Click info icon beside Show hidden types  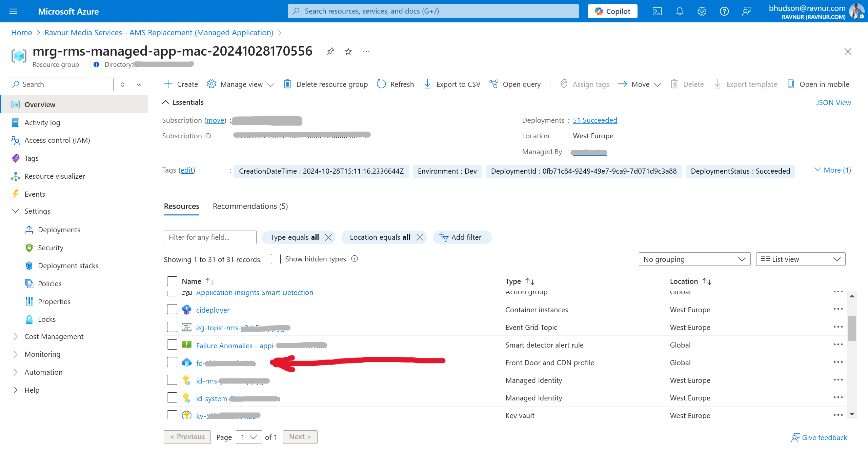click(x=355, y=259)
